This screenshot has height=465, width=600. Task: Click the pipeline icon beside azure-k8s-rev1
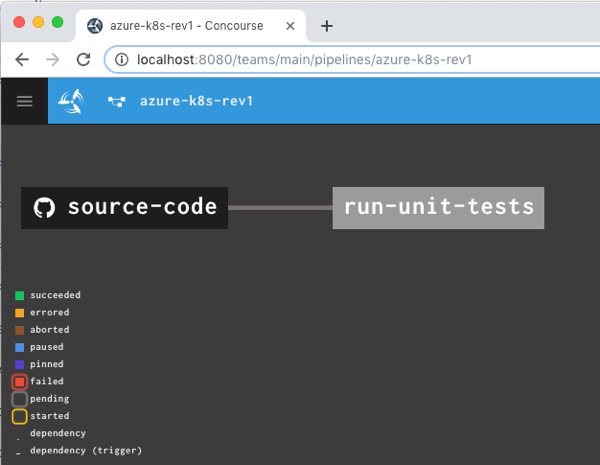(115, 101)
